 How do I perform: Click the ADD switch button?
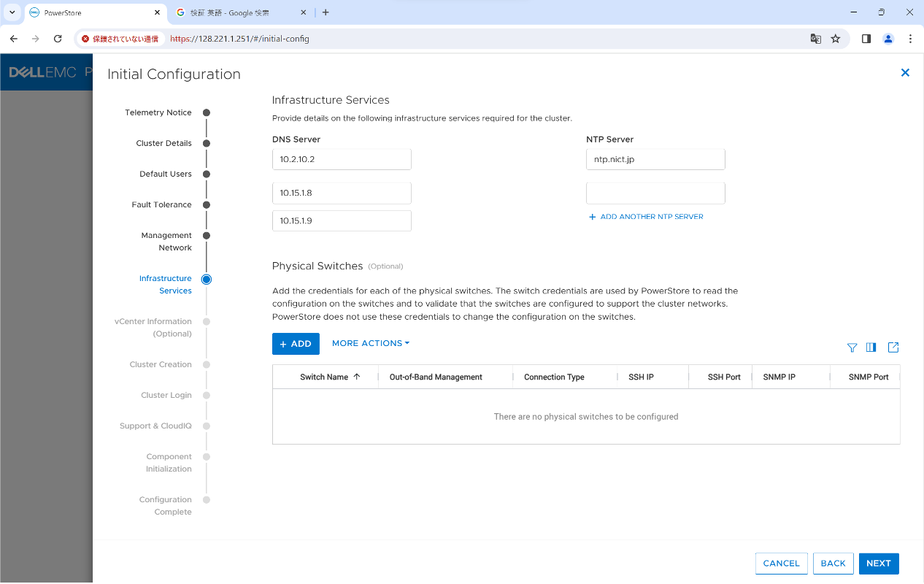tap(296, 344)
